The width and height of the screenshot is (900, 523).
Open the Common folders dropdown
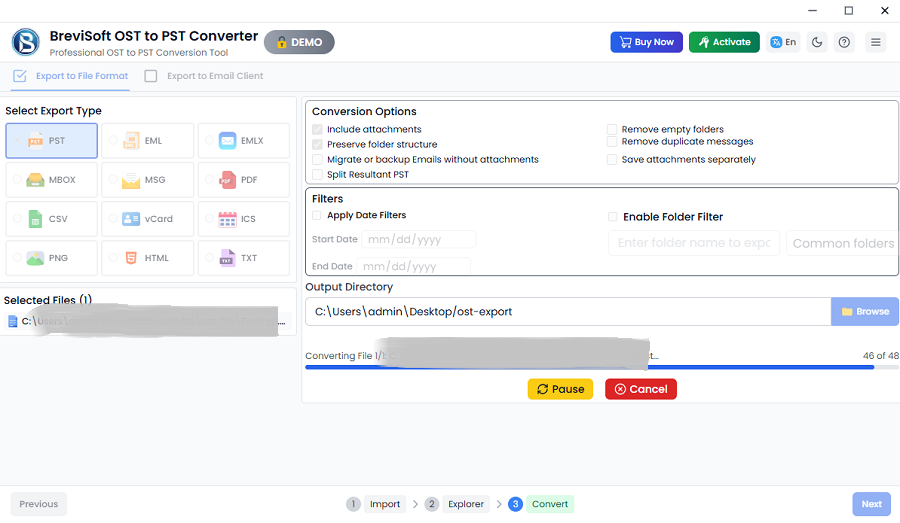click(843, 243)
